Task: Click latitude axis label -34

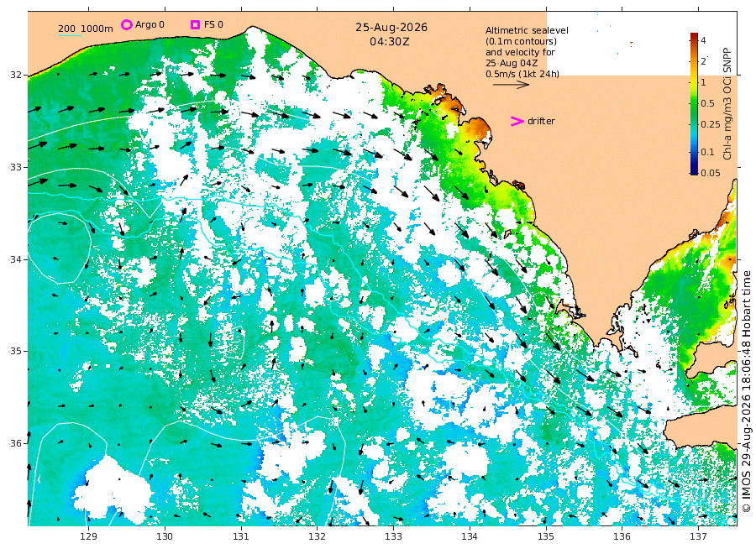Action: [x=15, y=259]
